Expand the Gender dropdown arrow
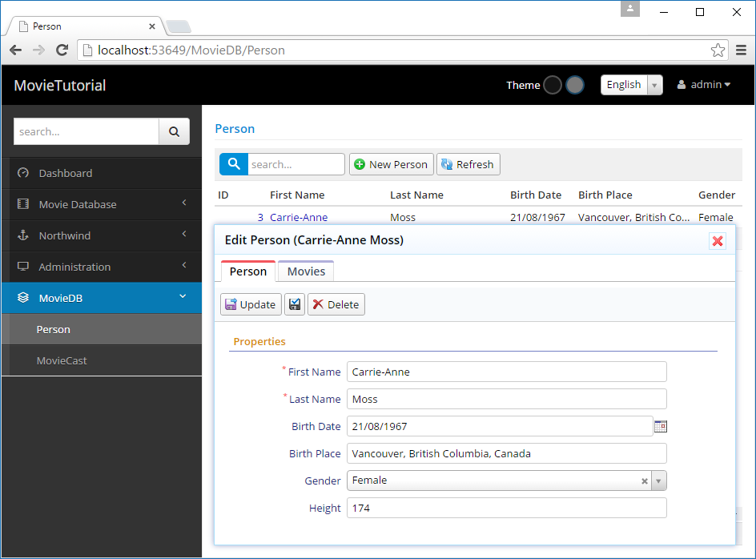Viewport: 756px width, 559px height. coord(658,481)
